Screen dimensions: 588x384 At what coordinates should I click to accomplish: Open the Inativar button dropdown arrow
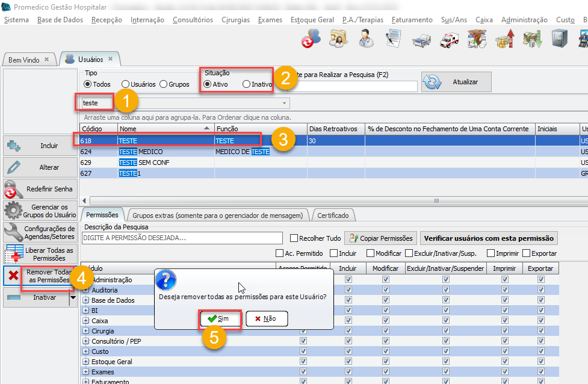(73, 297)
